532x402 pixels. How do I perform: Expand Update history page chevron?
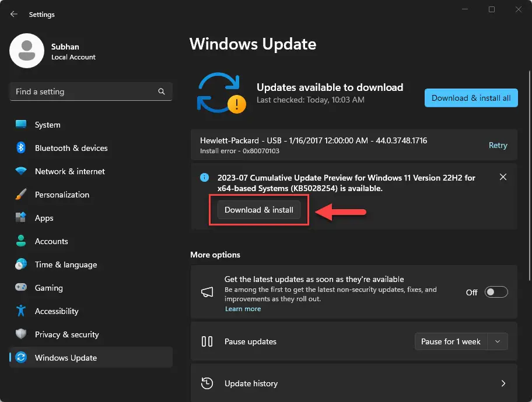coord(503,383)
